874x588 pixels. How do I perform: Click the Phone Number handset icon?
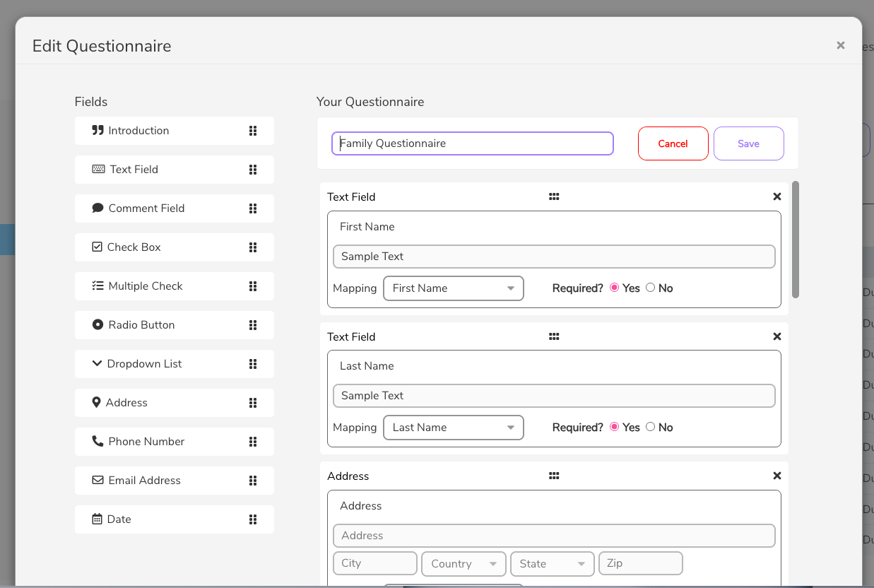click(x=98, y=442)
